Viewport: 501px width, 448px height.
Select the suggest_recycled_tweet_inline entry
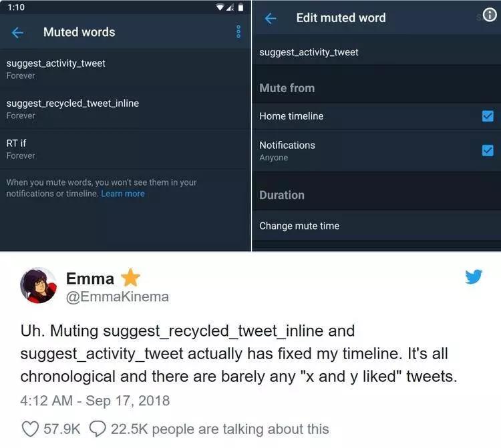(72, 109)
